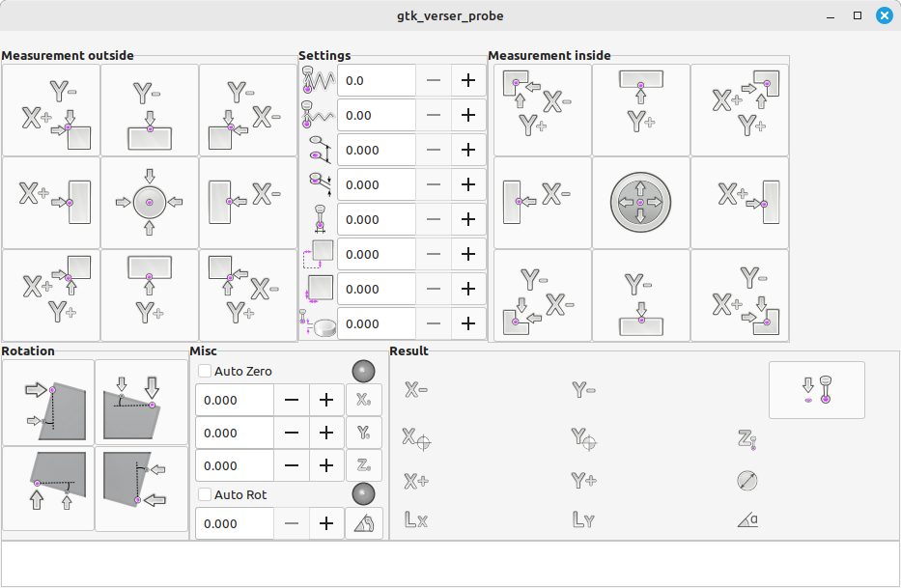Select the X- left edge probe in Measurement inside
901x588 pixels.
point(542,203)
